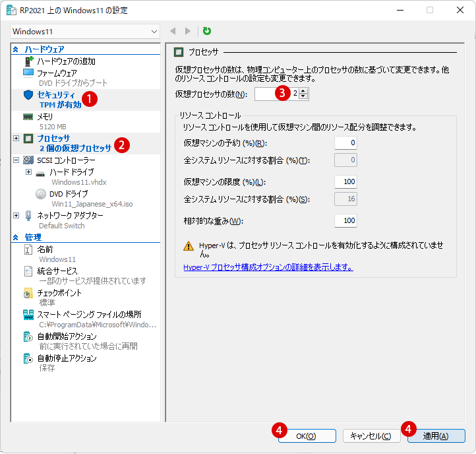The image size is (476, 454).
Task: Click the 仮想マシンの予約 (%) field
Action: tap(345, 143)
